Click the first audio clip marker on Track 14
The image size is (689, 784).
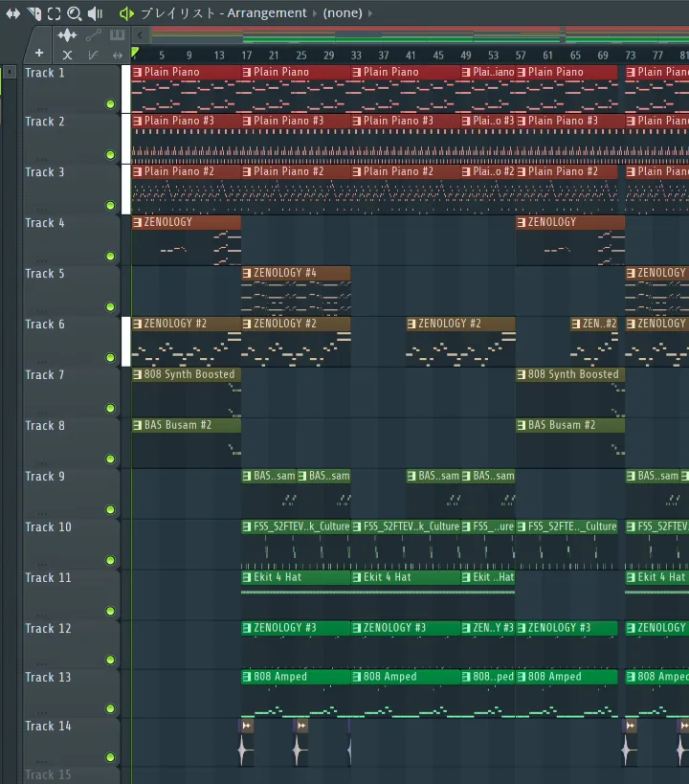247,726
